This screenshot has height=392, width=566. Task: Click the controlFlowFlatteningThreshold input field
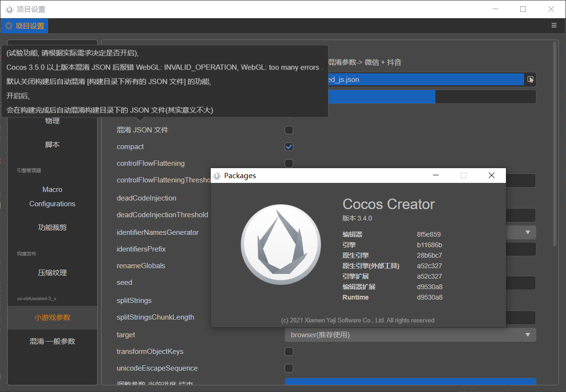(521, 181)
